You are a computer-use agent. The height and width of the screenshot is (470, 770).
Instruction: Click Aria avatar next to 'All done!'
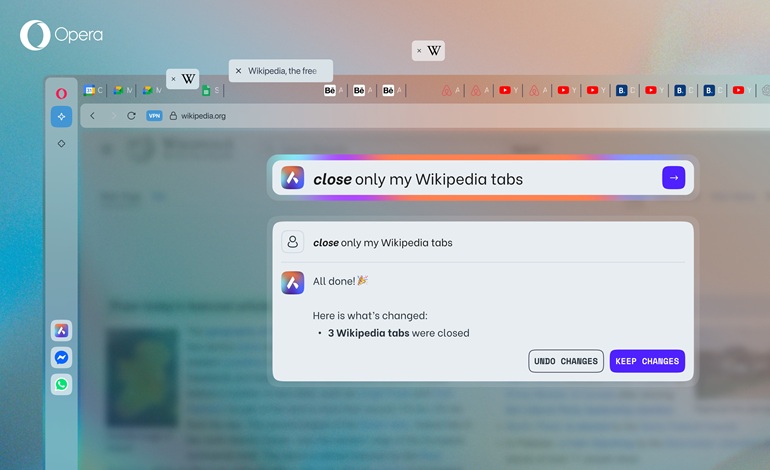pyautogui.click(x=293, y=283)
